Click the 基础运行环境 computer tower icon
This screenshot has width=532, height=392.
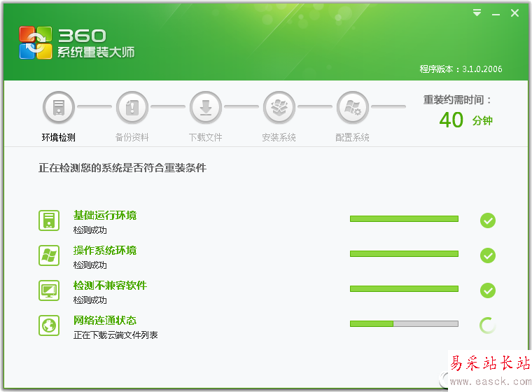click(49, 220)
